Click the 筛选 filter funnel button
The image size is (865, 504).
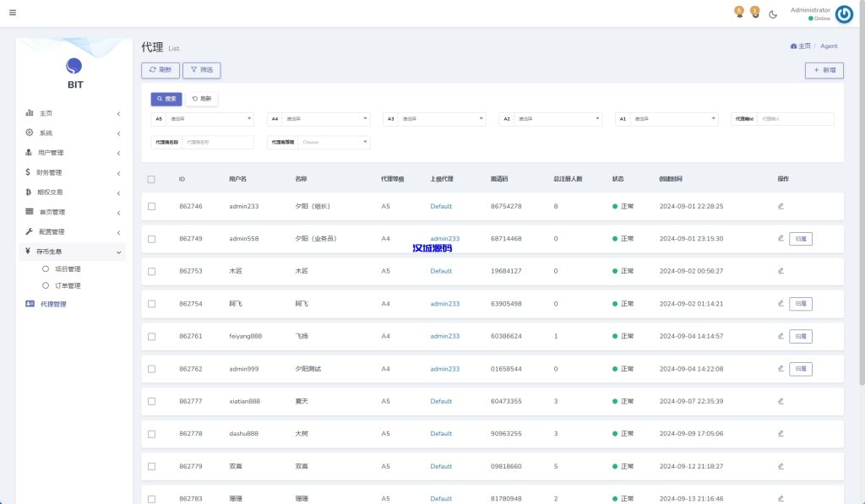201,70
